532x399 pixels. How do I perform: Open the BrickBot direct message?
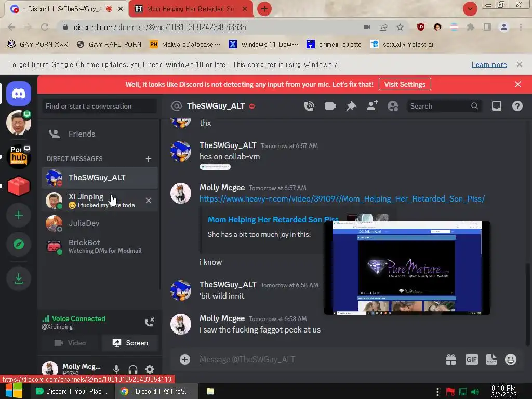pos(100,246)
